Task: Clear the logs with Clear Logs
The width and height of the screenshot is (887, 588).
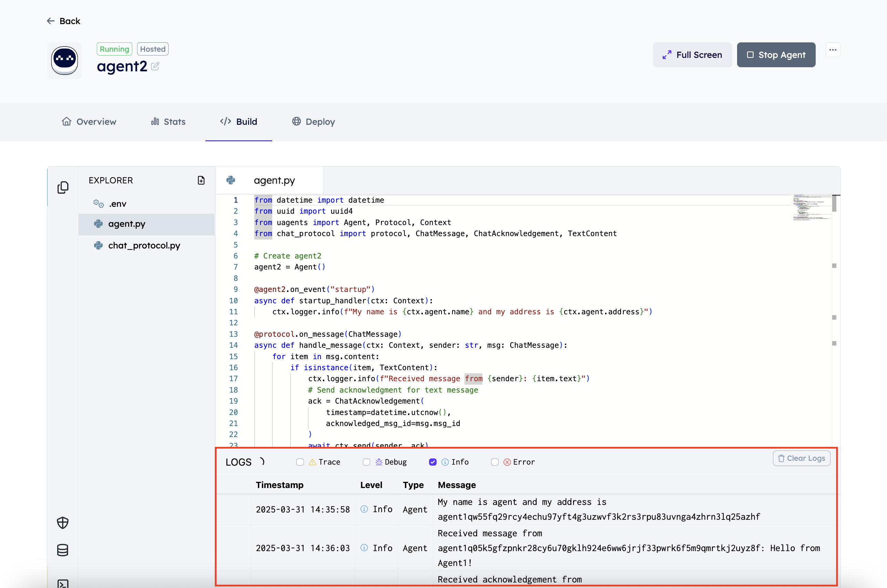Action: click(801, 458)
